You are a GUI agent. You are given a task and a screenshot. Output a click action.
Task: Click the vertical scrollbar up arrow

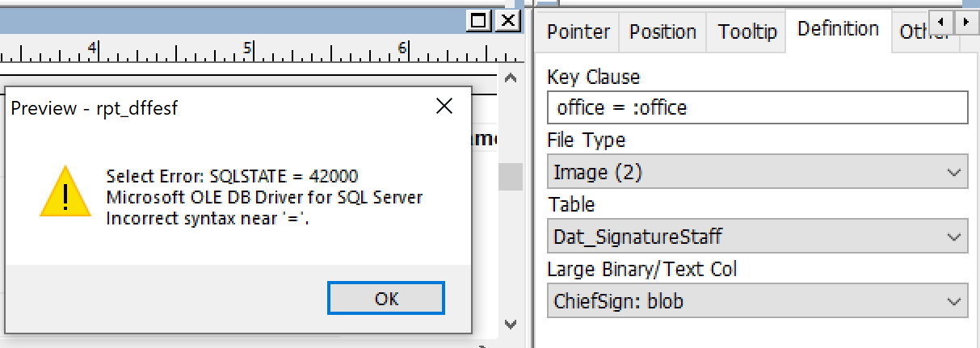[x=510, y=78]
